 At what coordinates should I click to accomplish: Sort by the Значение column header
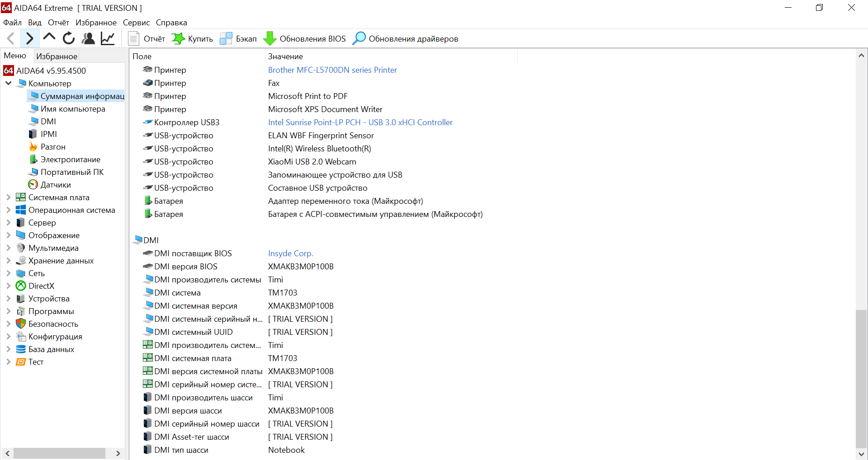(391, 56)
